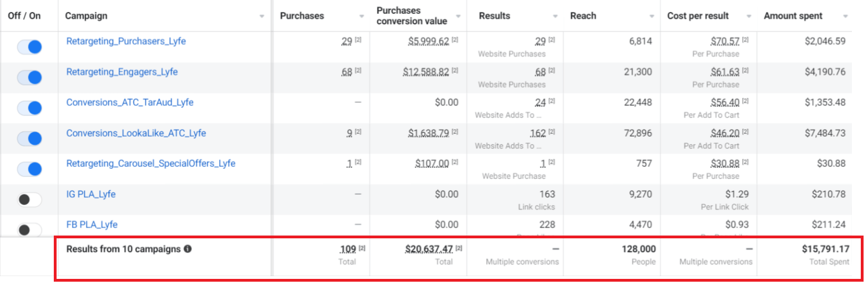Click the Results column header
The image size is (868, 290).
(494, 16)
